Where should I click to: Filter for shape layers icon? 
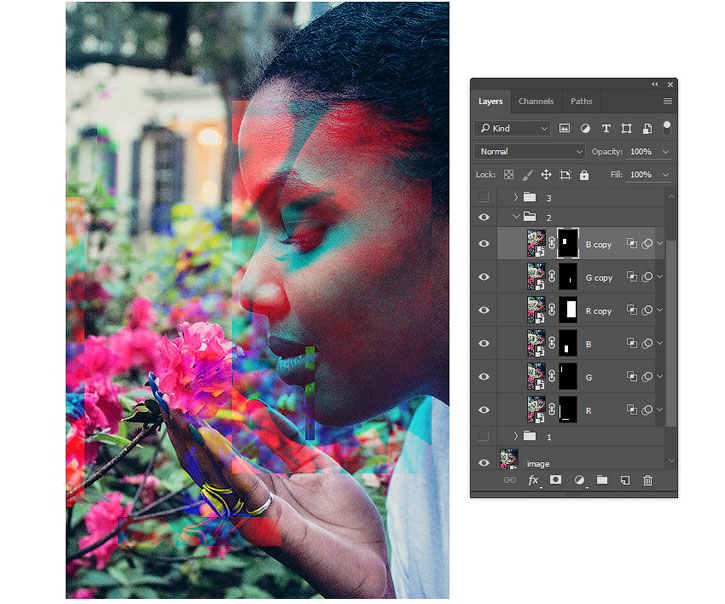coord(626,129)
